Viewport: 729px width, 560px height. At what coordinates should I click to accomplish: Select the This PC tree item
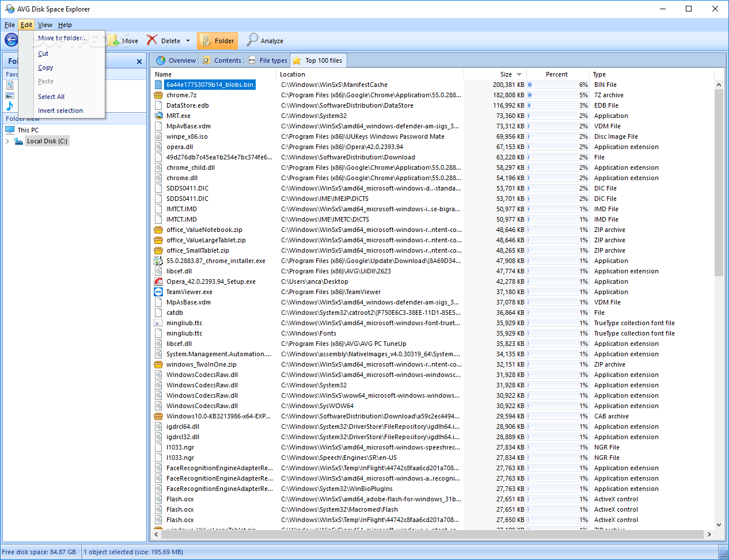[28, 130]
